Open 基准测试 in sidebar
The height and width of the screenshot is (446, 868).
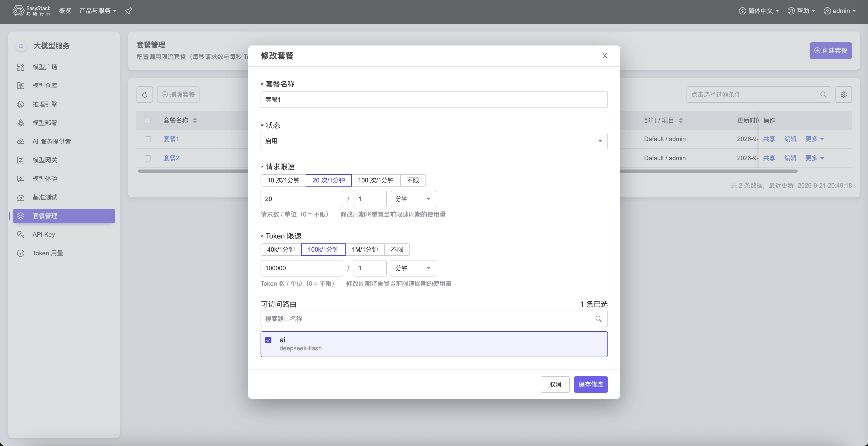[x=64, y=197]
